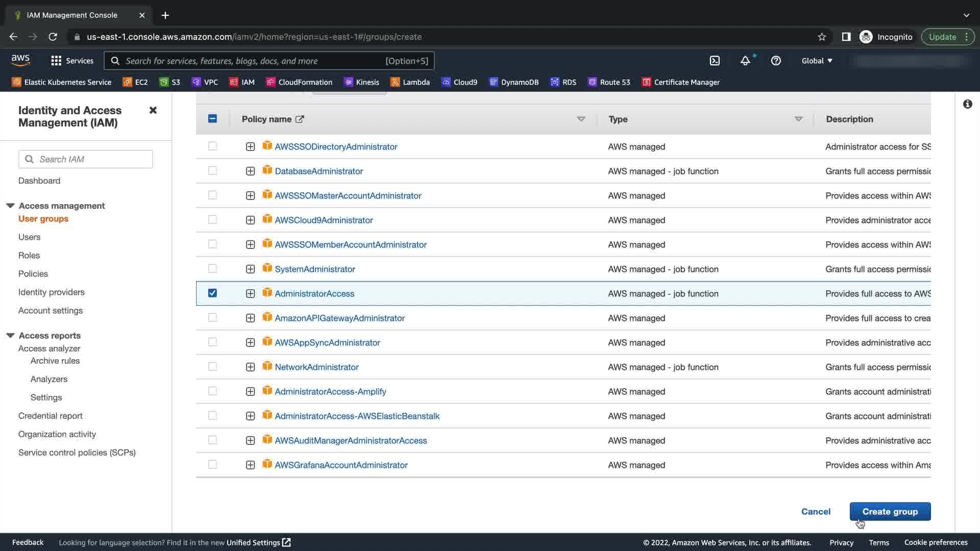Image resolution: width=980 pixels, height=551 pixels.
Task: Check the DatabaseAdministrator policy checkbox
Action: pyautogui.click(x=212, y=171)
